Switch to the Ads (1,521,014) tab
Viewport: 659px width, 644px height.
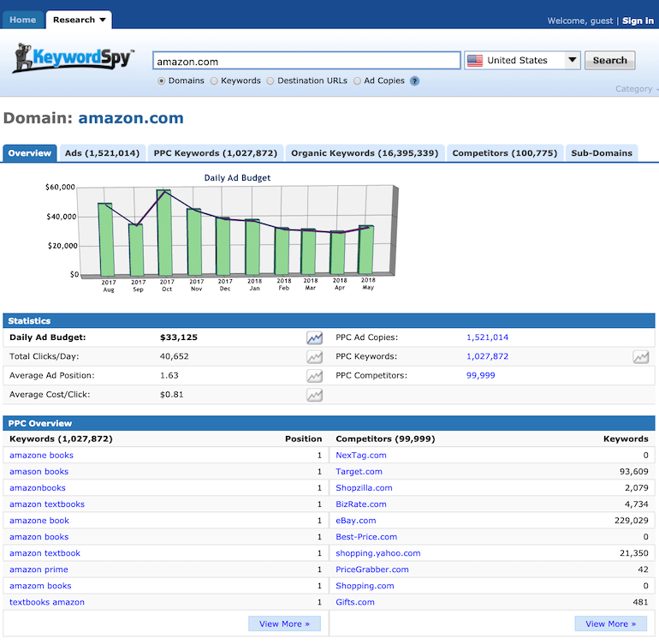(x=102, y=153)
